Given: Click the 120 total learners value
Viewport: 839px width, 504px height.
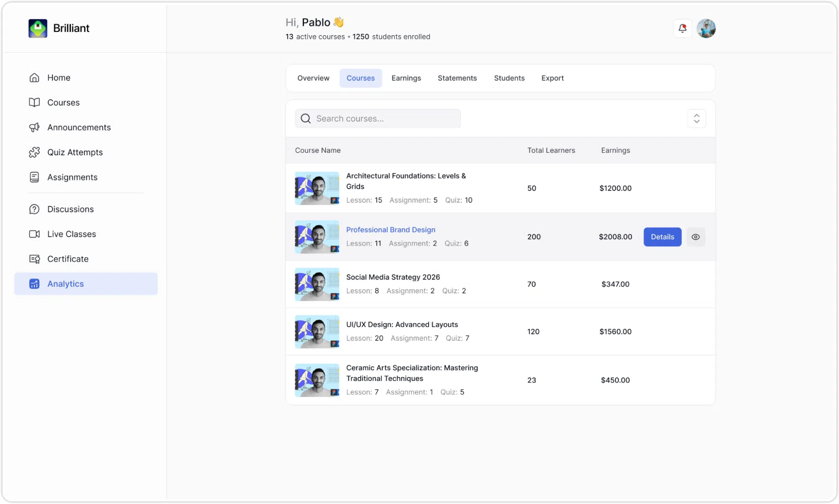Looking at the screenshot, I should click(x=533, y=332).
